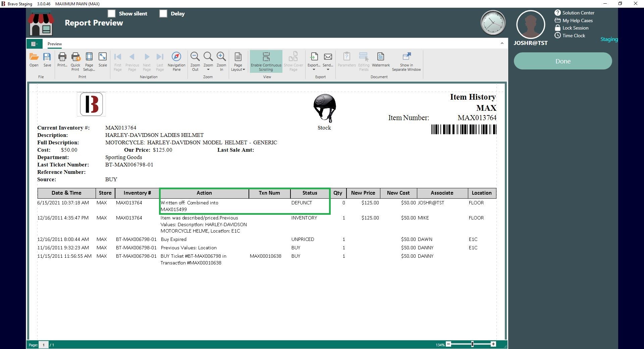Image resolution: width=644 pixels, height=349 pixels.
Task: Click the page number input field
Action: 44,345
